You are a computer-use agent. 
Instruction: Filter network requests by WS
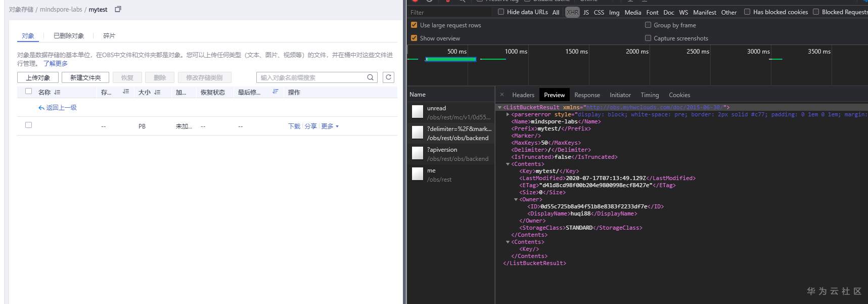(683, 12)
